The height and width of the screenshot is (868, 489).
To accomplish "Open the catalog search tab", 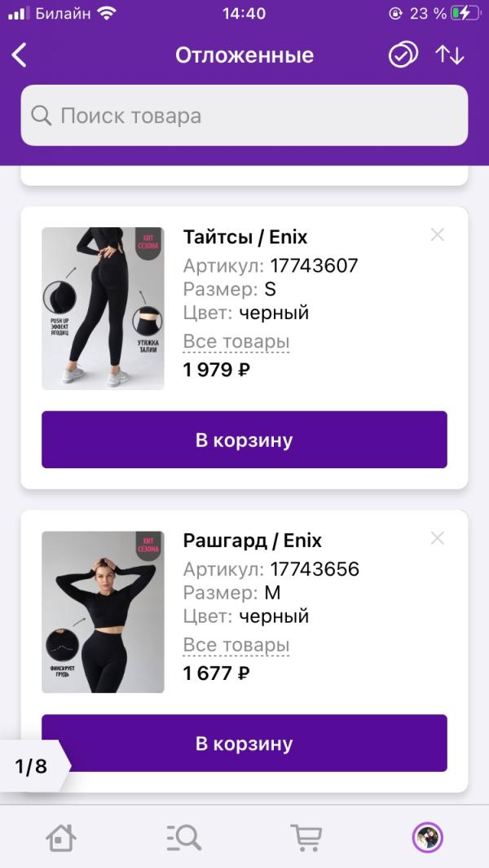I will [x=183, y=836].
